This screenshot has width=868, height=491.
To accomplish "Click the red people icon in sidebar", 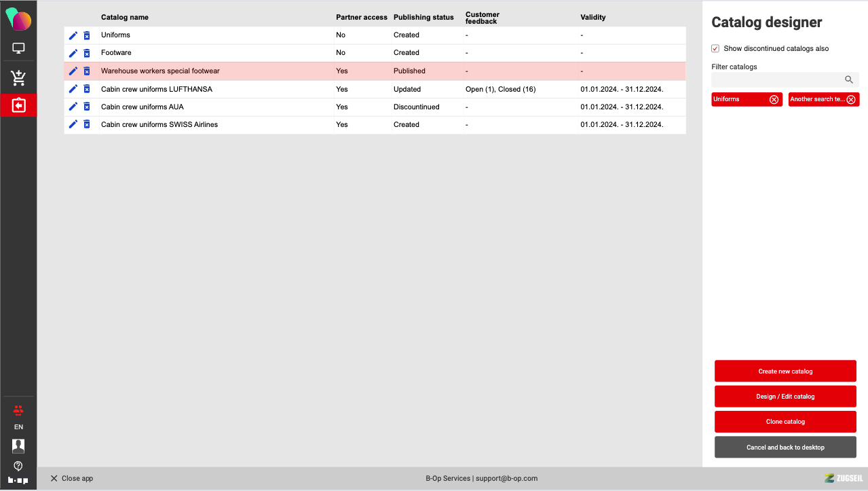I will (x=18, y=410).
